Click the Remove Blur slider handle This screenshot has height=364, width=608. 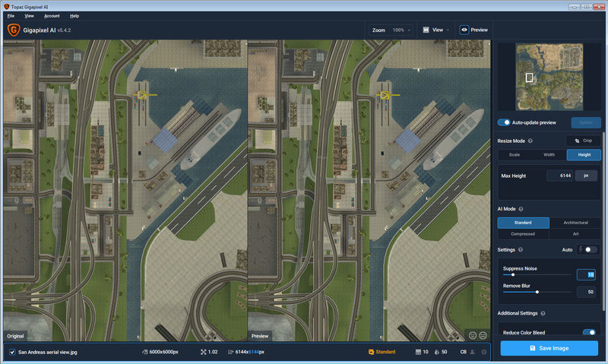click(537, 292)
